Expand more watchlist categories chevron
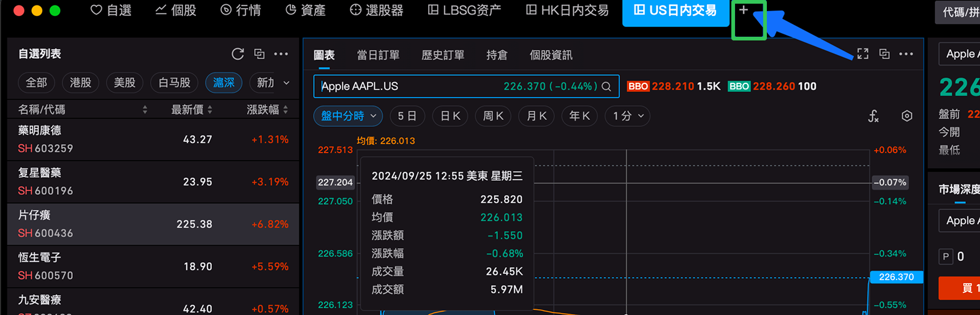 [286, 83]
